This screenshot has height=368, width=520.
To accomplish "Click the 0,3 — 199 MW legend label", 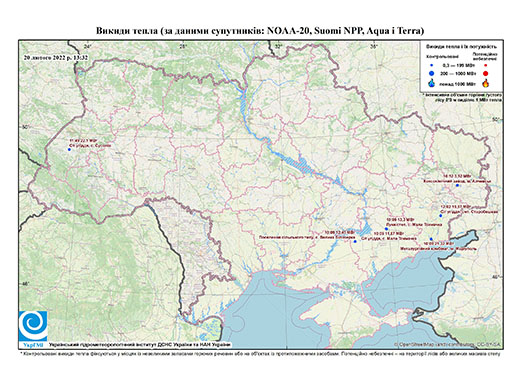I will coord(458,65).
